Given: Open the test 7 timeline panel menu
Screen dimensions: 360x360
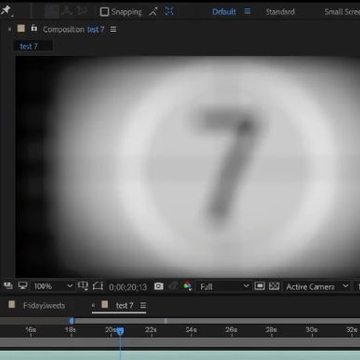Looking at the screenshot, I should click(x=143, y=305).
